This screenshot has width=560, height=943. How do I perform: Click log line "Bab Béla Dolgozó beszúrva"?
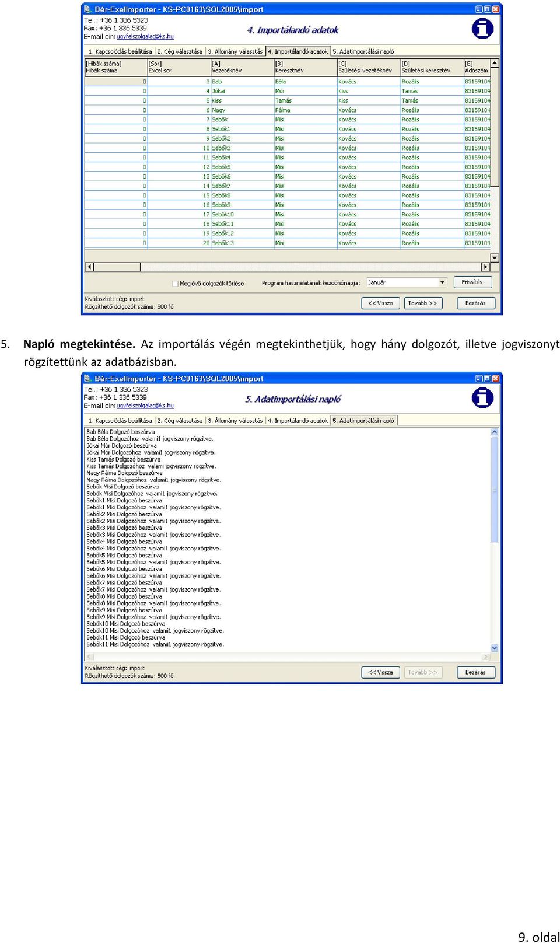[121, 432]
